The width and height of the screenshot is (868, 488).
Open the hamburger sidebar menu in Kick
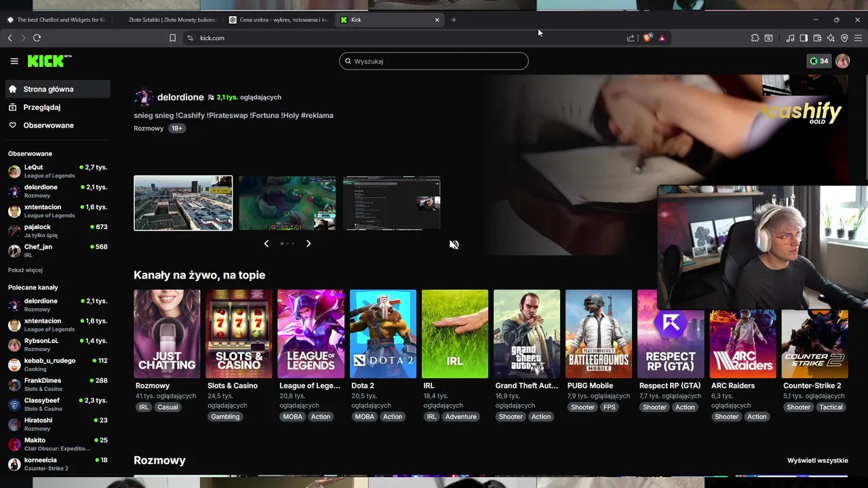(x=14, y=61)
